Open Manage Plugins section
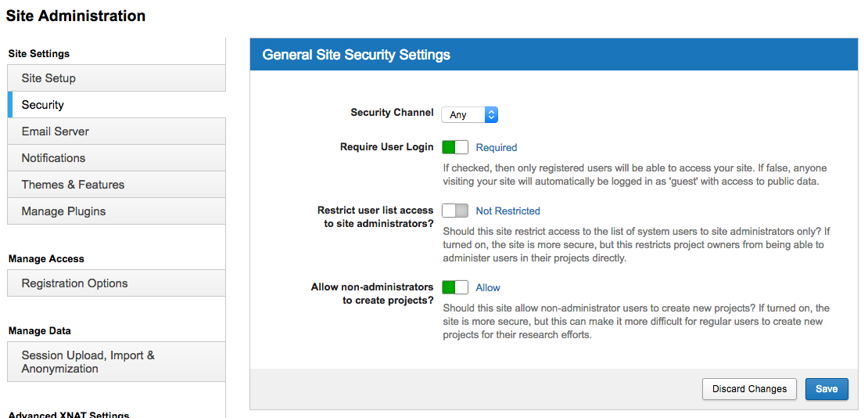 (x=117, y=211)
